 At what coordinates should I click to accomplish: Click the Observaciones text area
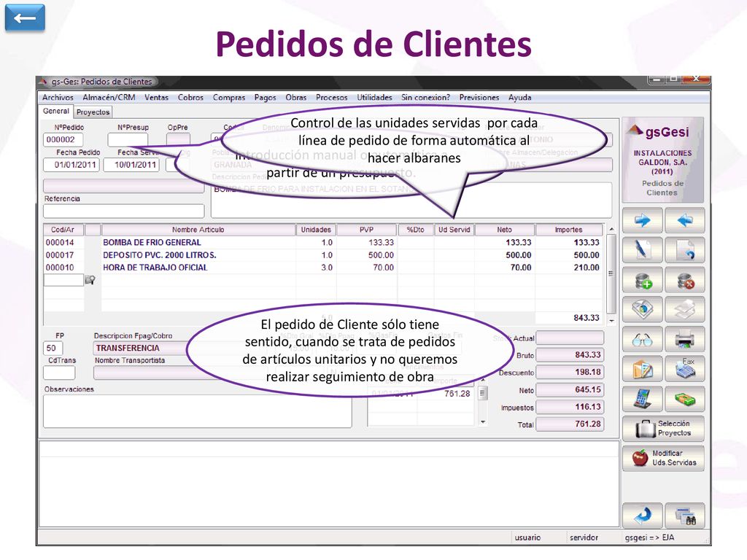tap(197, 411)
